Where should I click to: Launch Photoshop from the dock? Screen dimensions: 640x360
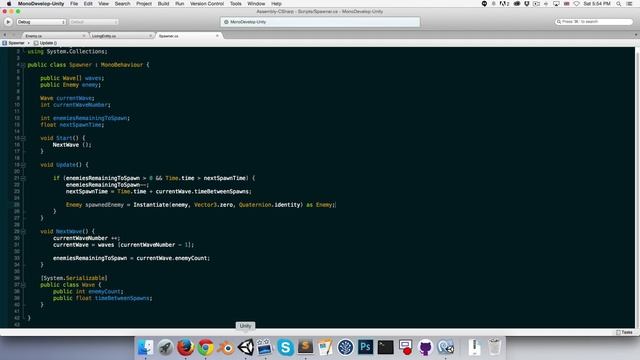[x=365, y=347]
